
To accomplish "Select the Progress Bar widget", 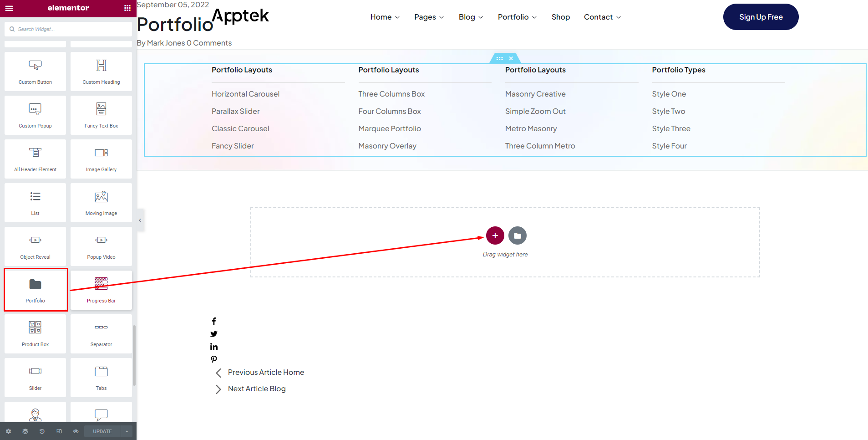I will tap(101, 290).
